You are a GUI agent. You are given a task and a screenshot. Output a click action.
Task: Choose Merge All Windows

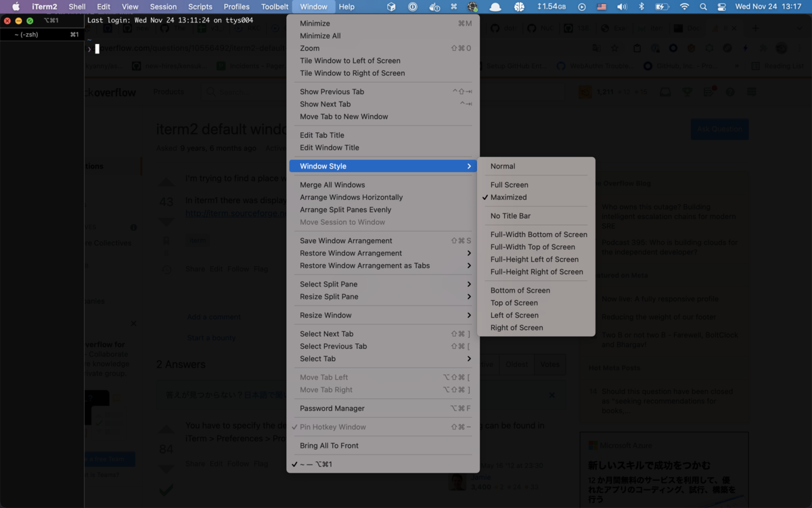383,185
